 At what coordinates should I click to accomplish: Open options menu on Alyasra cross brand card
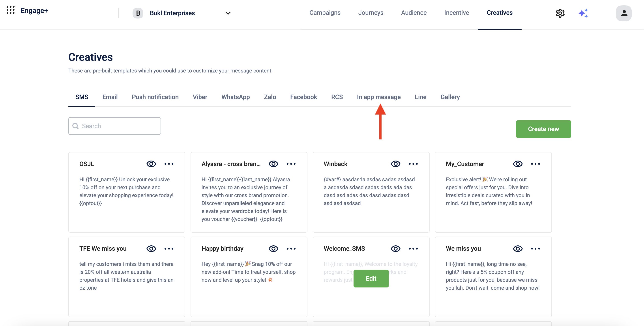pos(291,164)
